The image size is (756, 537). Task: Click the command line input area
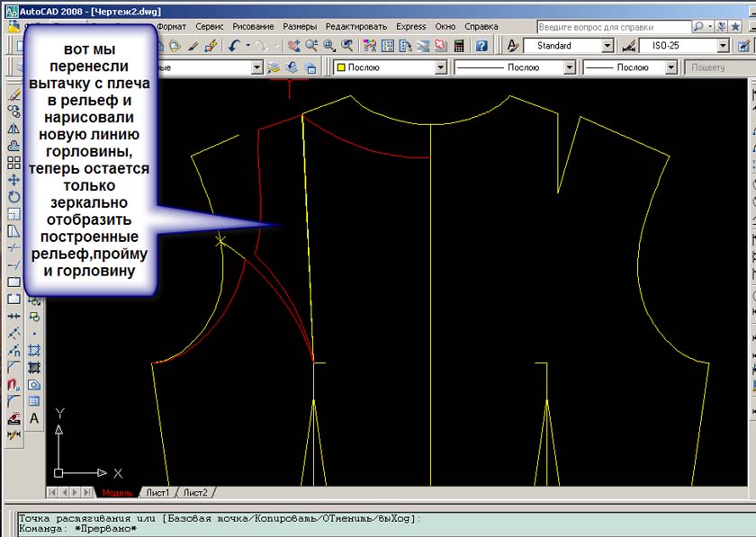(360, 529)
